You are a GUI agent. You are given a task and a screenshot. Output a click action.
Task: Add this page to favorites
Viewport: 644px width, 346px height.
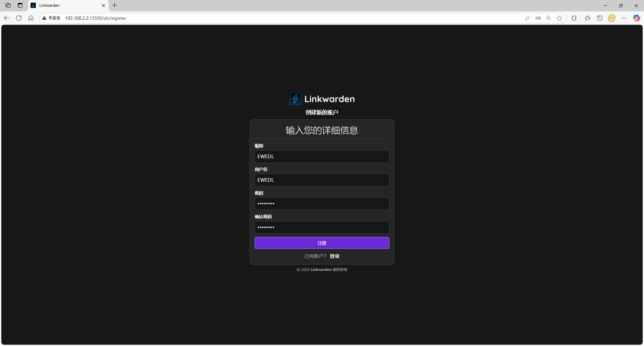click(x=559, y=18)
